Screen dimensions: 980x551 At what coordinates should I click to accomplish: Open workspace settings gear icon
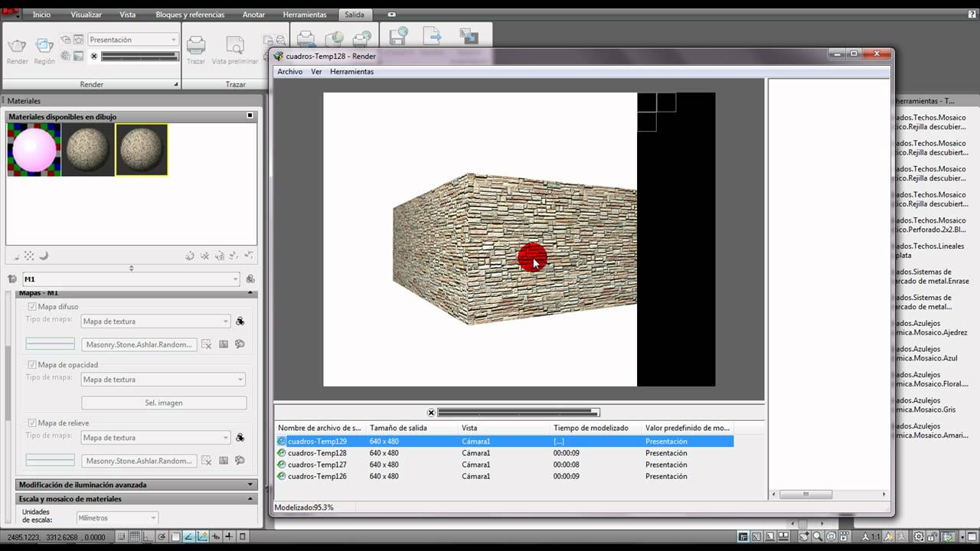[919, 536]
